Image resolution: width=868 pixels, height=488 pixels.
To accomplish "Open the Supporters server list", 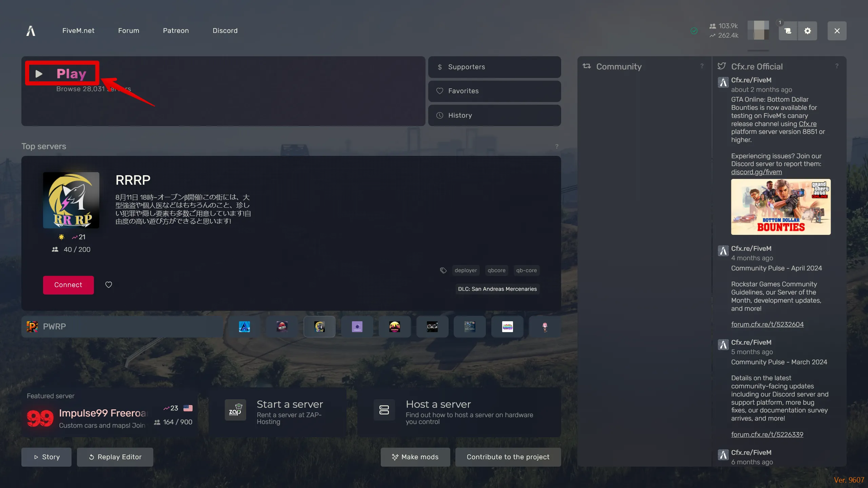I will point(494,67).
